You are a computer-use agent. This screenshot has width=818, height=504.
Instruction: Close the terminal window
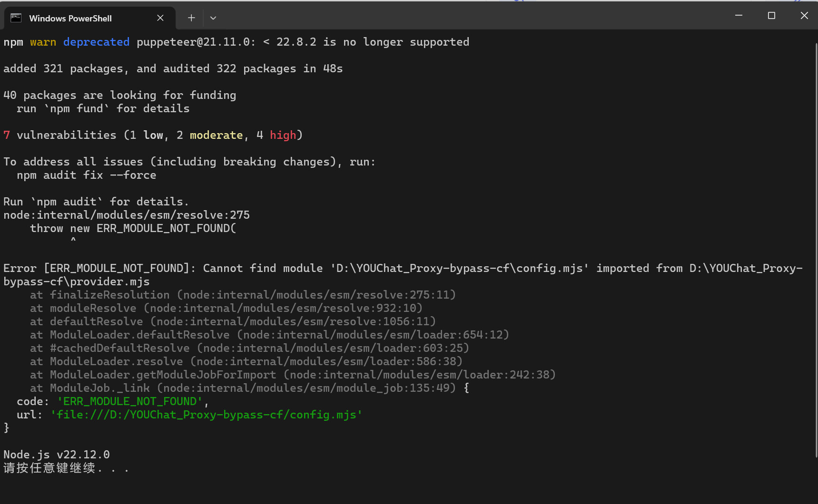(x=804, y=15)
